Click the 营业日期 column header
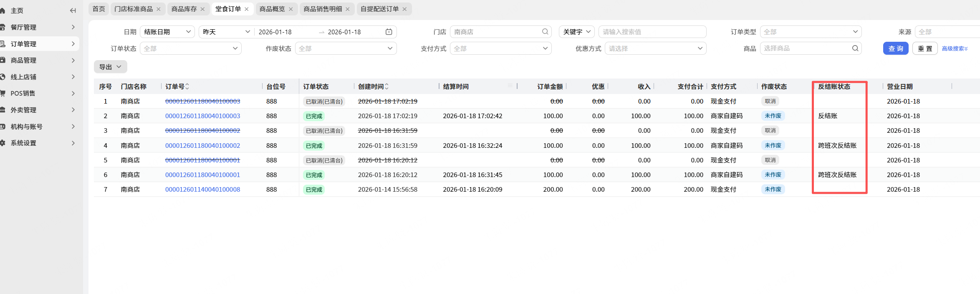980x294 pixels. [899, 86]
